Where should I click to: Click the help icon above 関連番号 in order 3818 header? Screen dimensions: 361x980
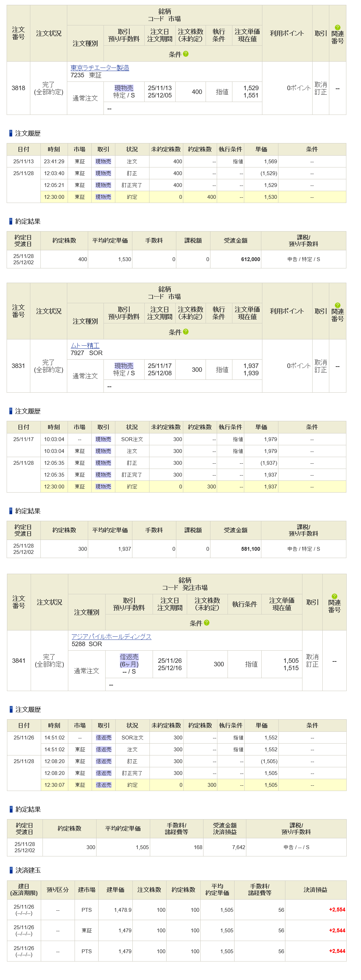click(x=337, y=28)
